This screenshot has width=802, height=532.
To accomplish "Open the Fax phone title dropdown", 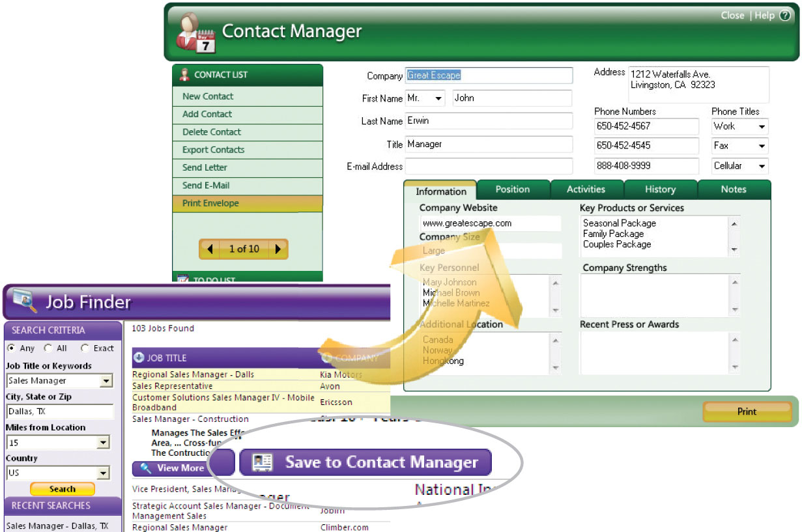I will 761,147.
